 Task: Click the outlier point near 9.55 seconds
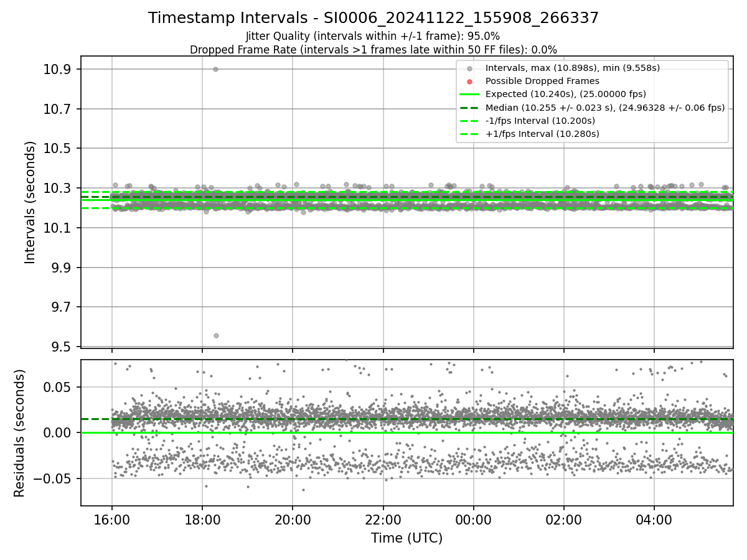[x=216, y=335]
